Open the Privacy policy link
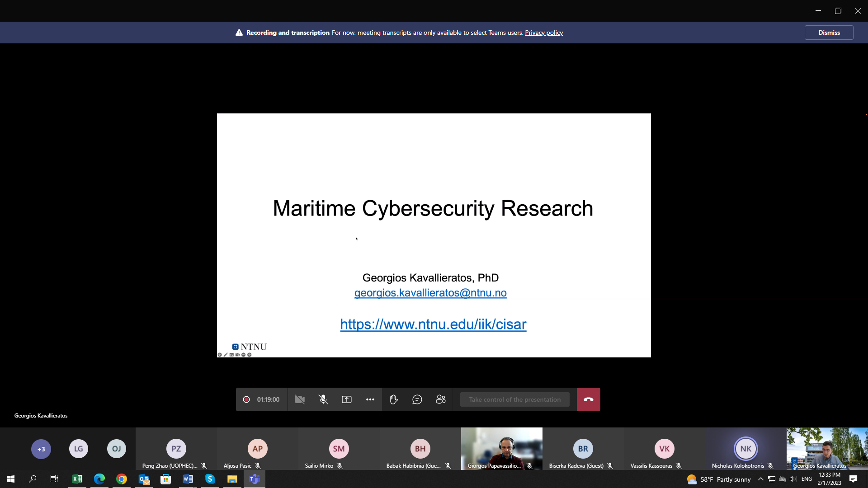 [543, 33]
